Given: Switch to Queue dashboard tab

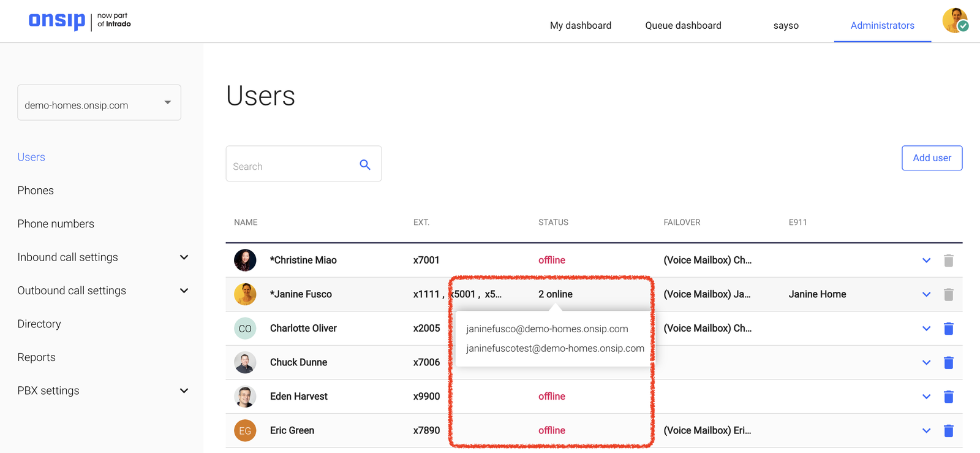Looking at the screenshot, I should (x=683, y=26).
